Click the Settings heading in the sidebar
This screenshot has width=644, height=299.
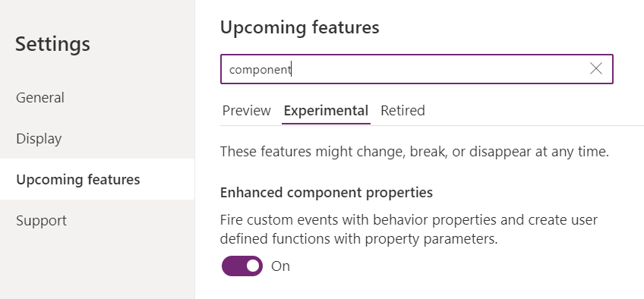click(x=52, y=44)
